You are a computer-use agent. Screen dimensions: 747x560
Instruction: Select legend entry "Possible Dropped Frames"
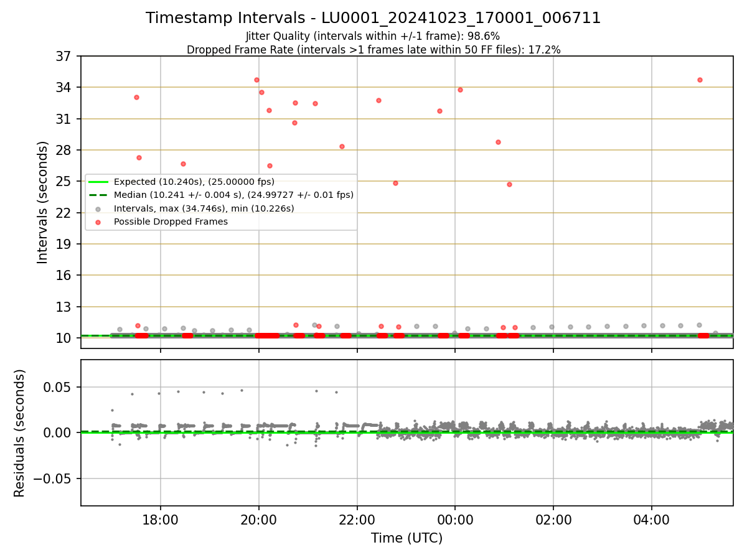(171, 222)
